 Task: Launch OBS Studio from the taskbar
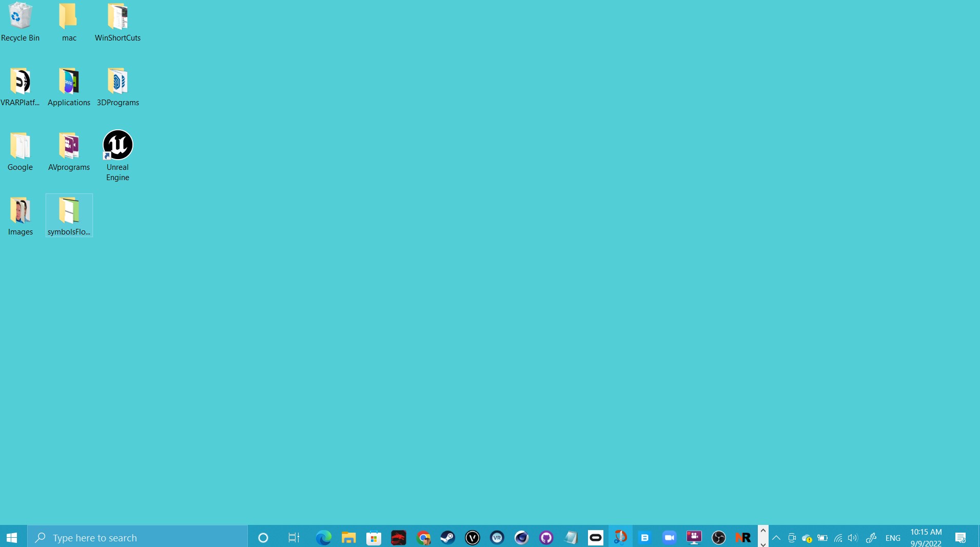point(719,537)
